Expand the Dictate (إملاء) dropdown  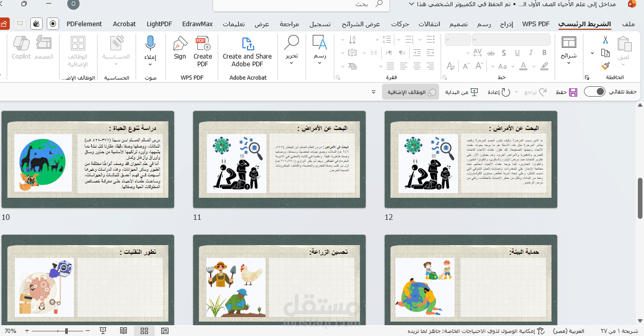pyautogui.click(x=150, y=64)
